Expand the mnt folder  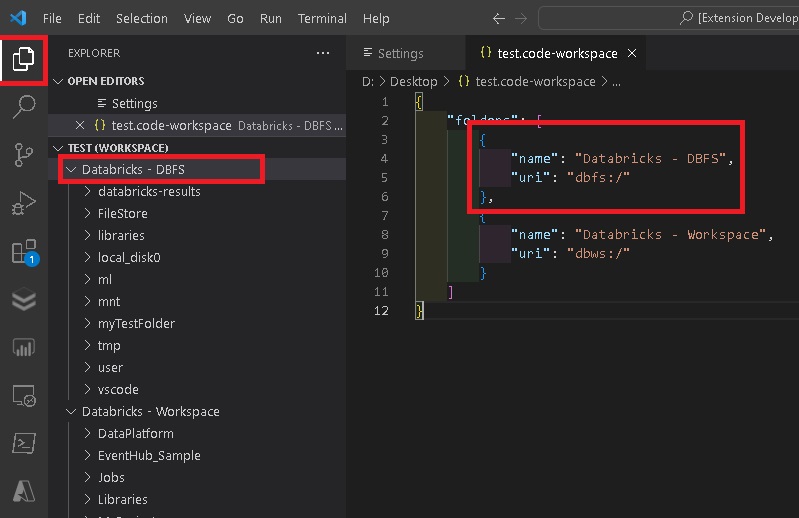[x=88, y=301]
